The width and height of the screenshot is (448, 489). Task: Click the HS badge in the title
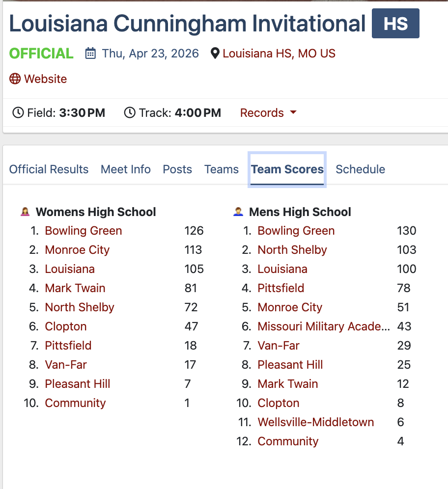pos(395,24)
